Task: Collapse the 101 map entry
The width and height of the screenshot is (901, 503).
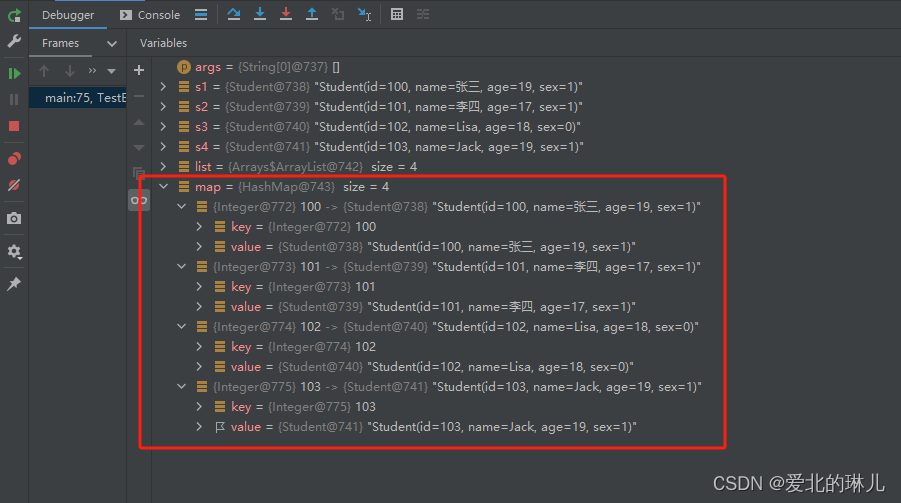Action: pos(182,267)
